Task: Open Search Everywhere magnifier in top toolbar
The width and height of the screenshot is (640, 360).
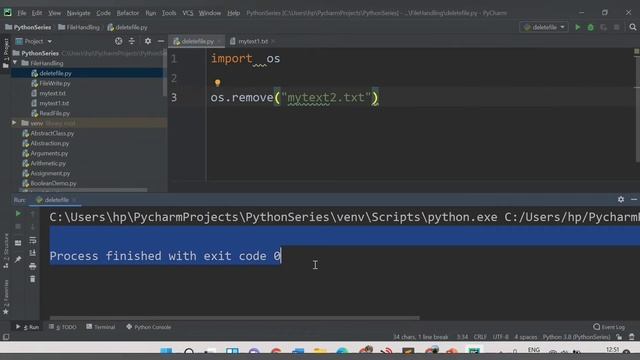Action: [x=633, y=27]
